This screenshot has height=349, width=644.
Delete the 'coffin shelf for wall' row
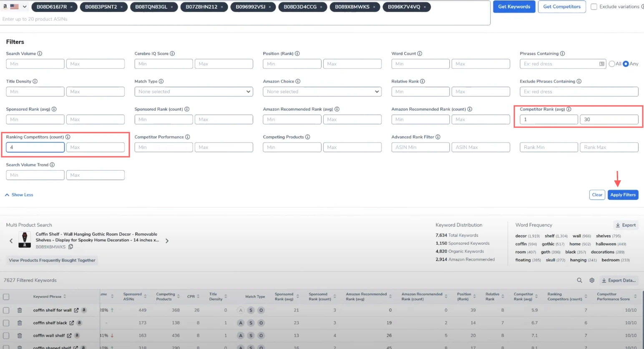(x=20, y=310)
